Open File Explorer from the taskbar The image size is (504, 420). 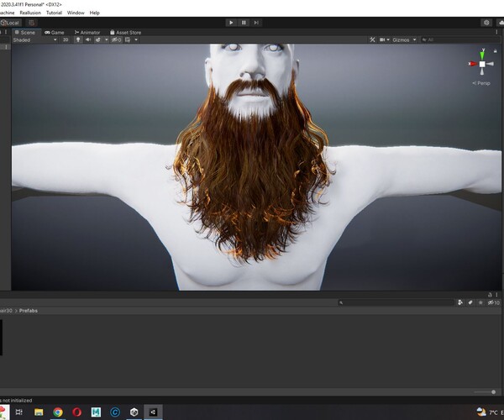39,412
